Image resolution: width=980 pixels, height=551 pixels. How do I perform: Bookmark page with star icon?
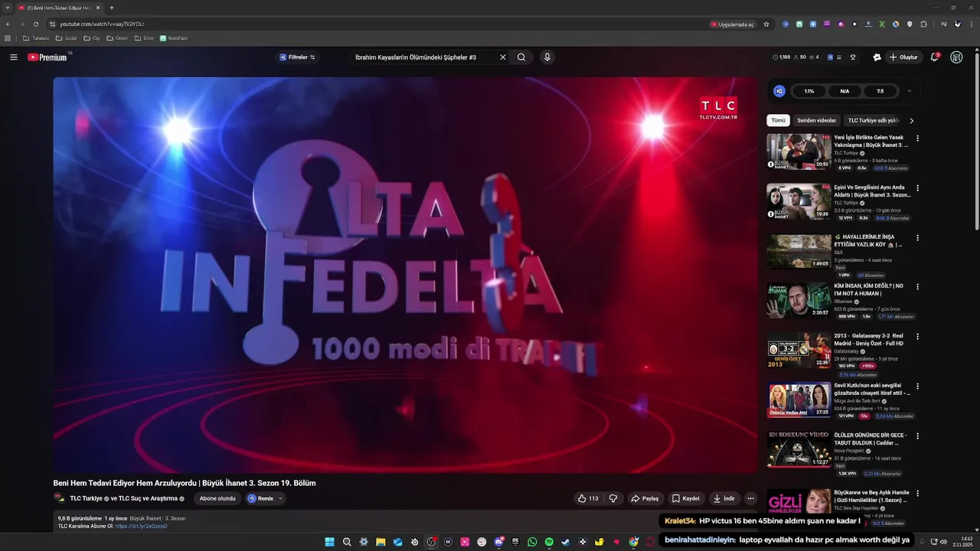pos(766,24)
